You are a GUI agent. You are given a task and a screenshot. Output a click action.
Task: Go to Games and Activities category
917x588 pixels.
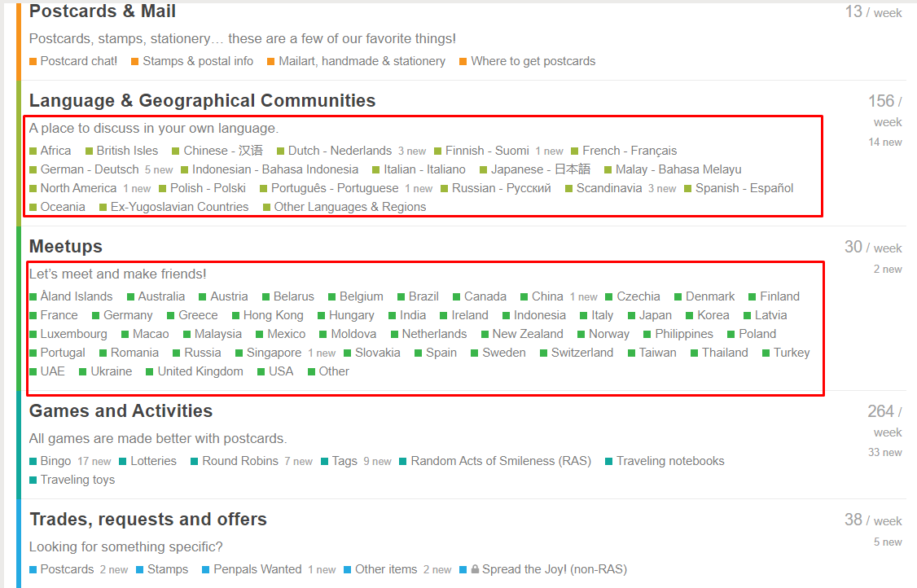(x=121, y=410)
